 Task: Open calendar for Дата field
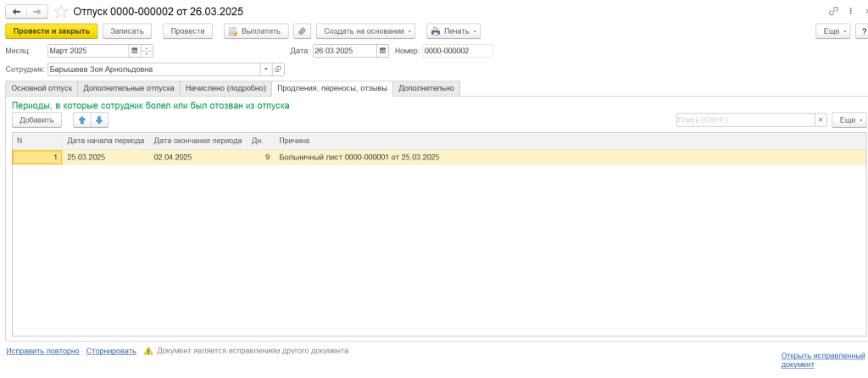pyautogui.click(x=382, y=51)
